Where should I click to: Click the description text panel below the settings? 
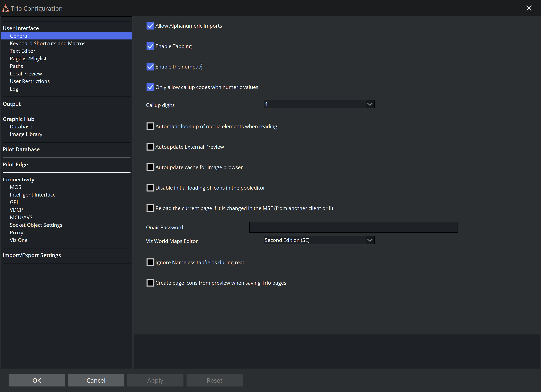tap(337, 352)
